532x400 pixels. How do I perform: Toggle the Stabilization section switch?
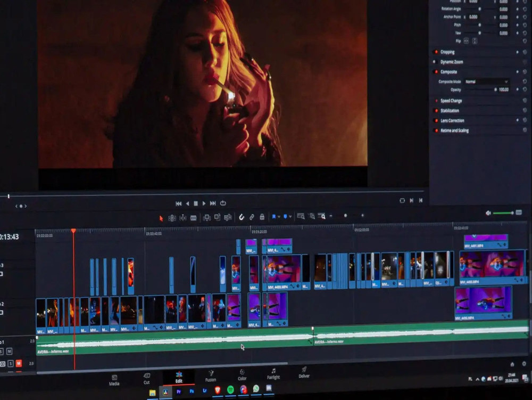(436, 111)
